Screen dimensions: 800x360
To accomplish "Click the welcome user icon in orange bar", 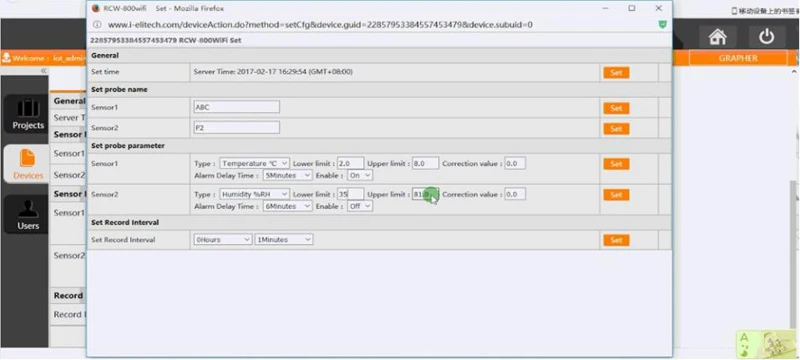I will [x=6, y=58].
